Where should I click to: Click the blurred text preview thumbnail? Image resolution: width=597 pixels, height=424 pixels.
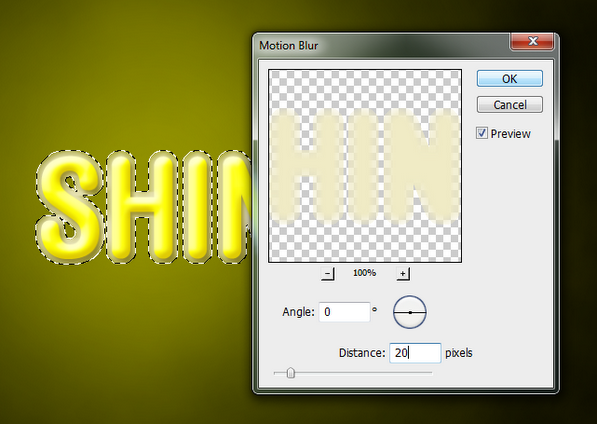point(365,166)
